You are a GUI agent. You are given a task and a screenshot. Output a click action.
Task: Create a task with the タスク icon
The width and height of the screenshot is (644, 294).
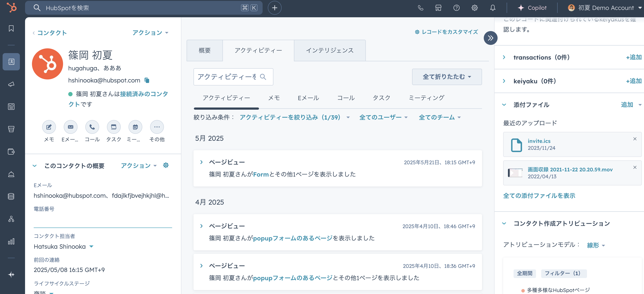click(x=114, y=127)
